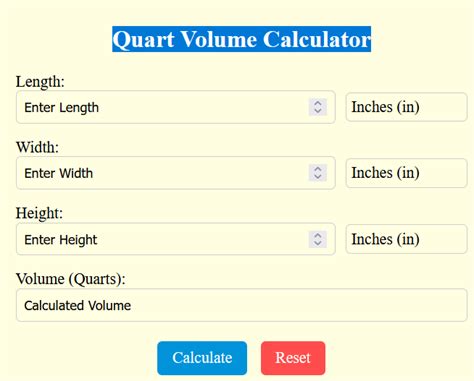Open the Width unit dropdown

coord(406,173)
